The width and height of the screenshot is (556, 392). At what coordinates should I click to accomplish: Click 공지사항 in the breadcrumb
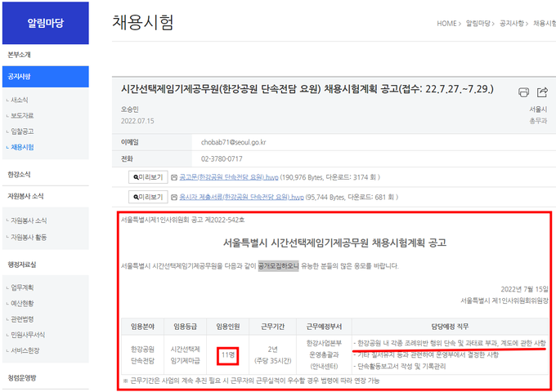[512, 24]
